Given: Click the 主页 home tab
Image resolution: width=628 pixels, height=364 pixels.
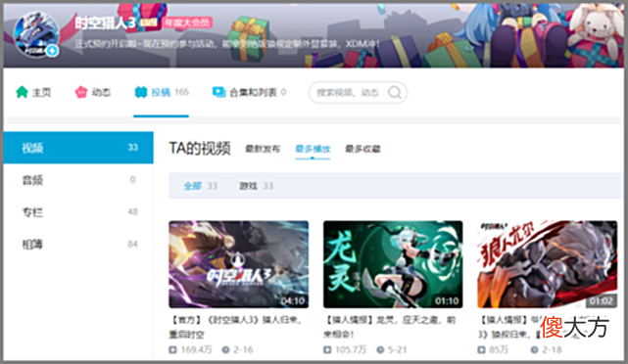Looking at the screenshot, I should [33, 92].
